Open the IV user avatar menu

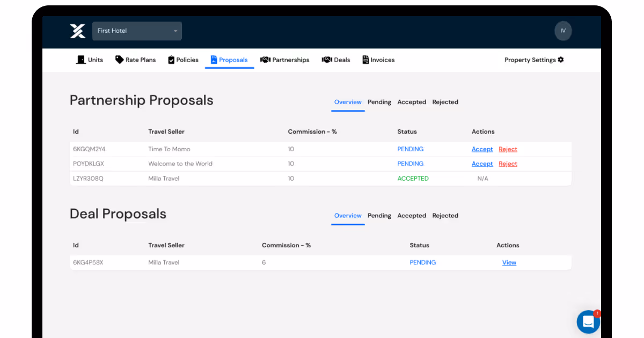(x=563, y=31)
